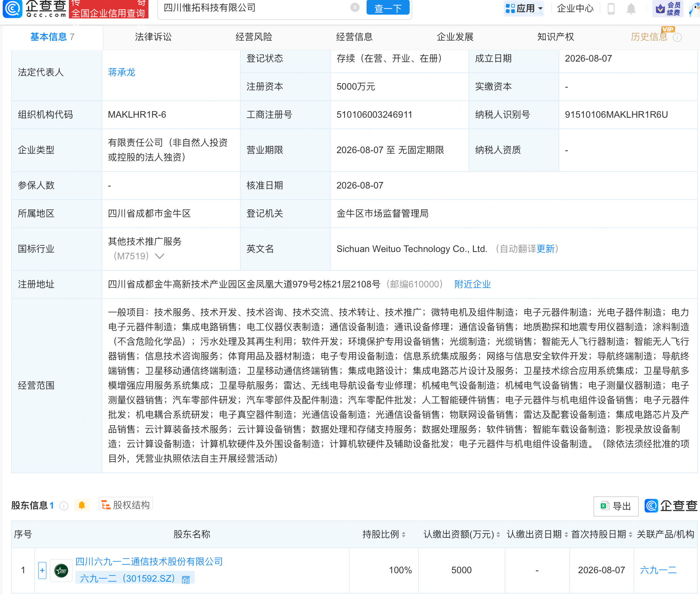Screen dimensions: 700x594
Task: Open the 经营信息 tab
Action: (x=354, y=37)
